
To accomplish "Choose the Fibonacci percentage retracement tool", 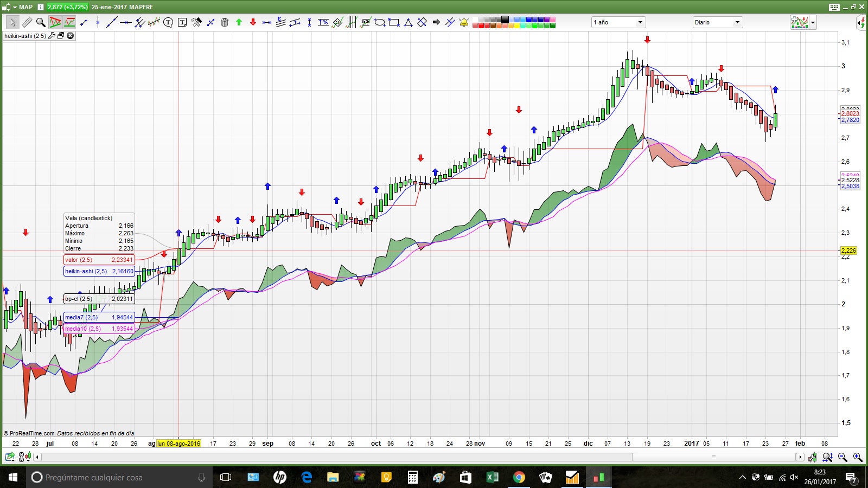I will tap(323, 22).
